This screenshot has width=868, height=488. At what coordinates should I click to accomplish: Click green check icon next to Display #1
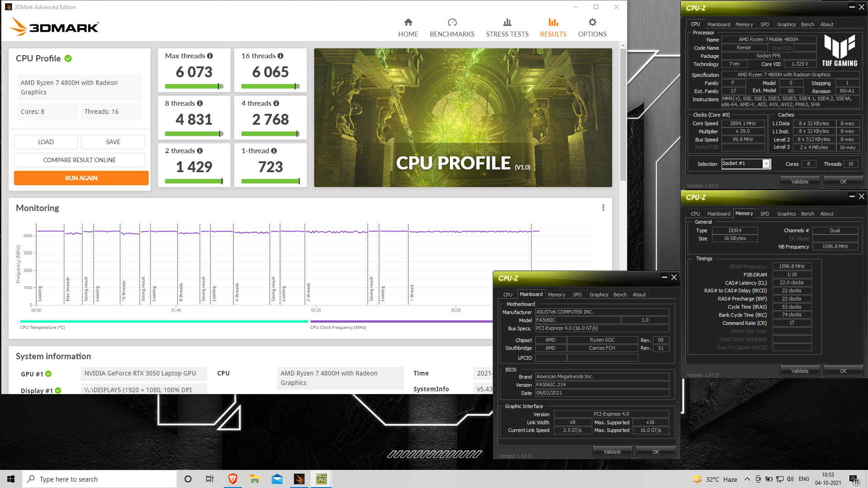point(58,390)
